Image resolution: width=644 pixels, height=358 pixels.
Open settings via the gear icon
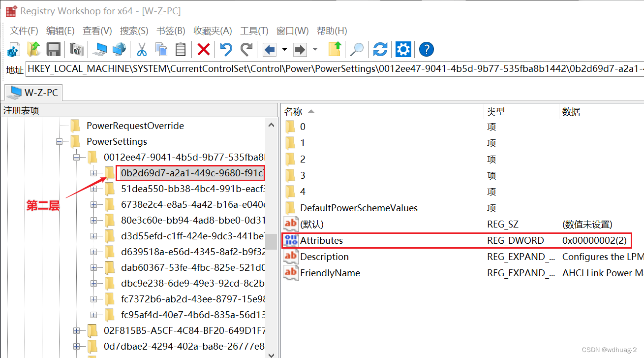403,49
